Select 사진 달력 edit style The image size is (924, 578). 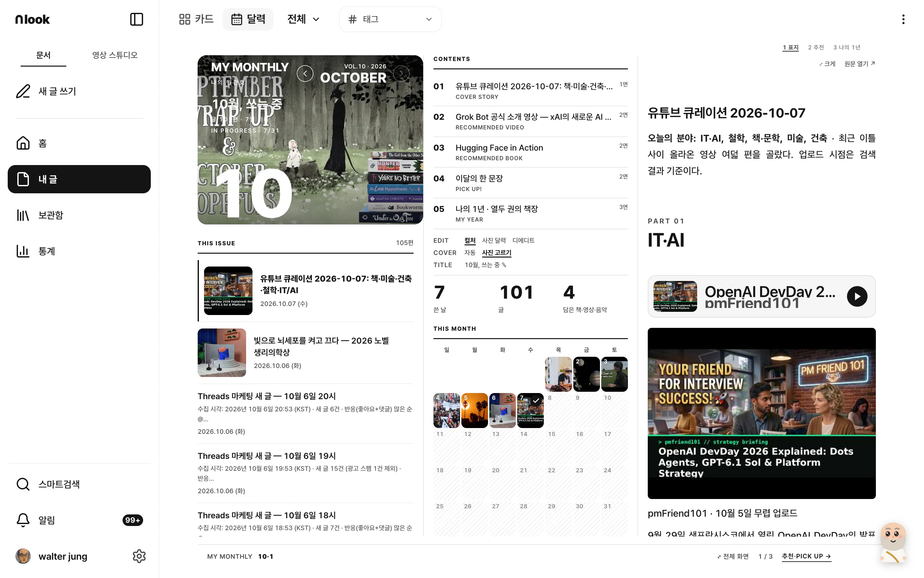pyautogui.click(x=494, y=241)
